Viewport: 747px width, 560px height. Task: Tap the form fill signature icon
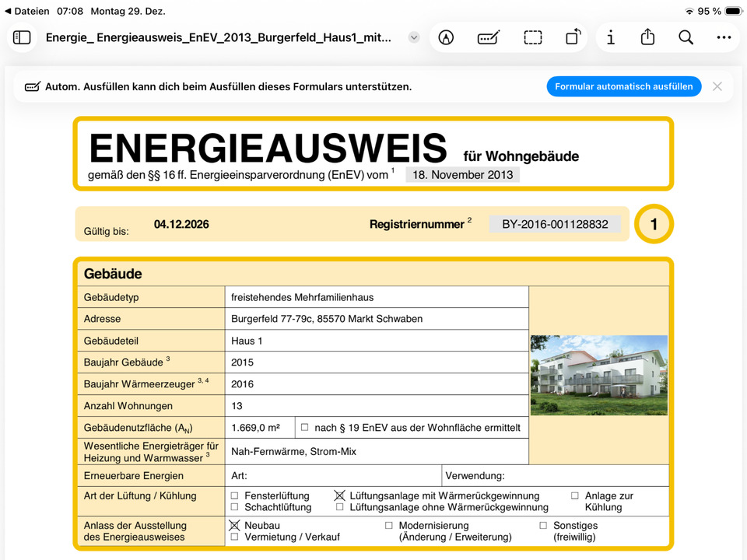(489, 37)
